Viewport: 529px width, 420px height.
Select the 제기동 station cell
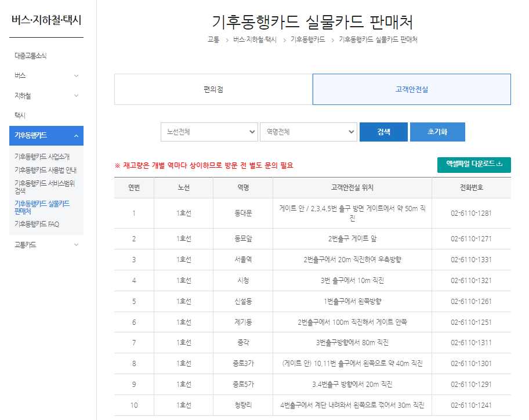coord(243,322)
